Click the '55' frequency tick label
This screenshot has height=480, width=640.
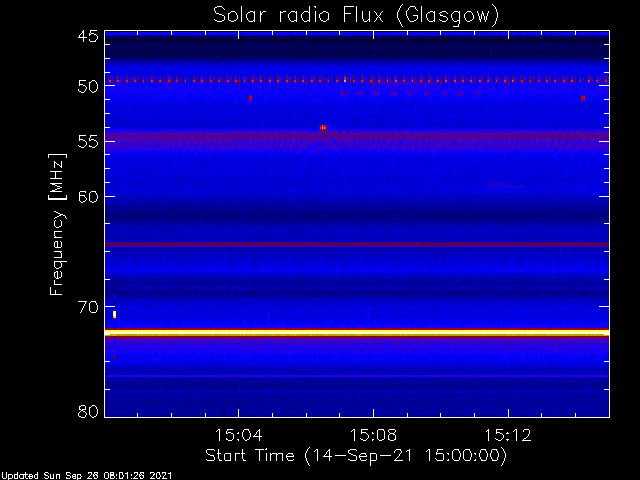coord(88,142)
